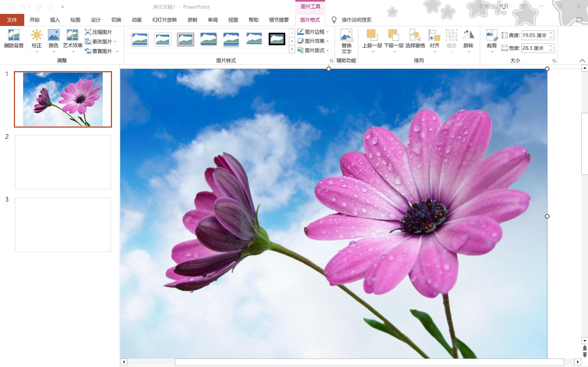
Task: Select slide 2 thumbnail
Action: (x=63, y=162)
